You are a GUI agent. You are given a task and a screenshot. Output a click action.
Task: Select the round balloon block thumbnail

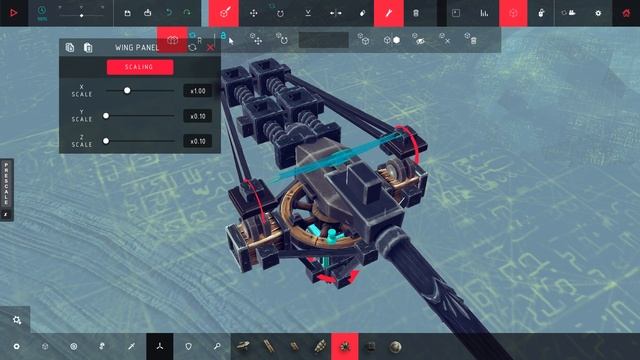tap(395, 347)
